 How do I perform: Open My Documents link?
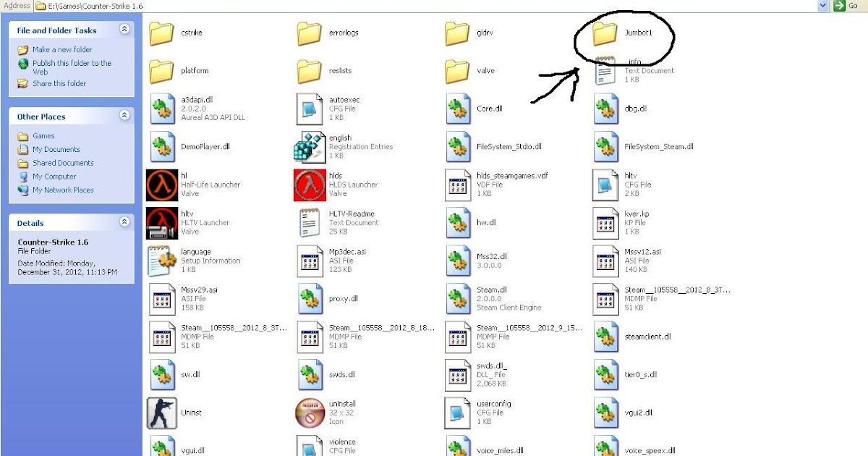click(56, 149)
